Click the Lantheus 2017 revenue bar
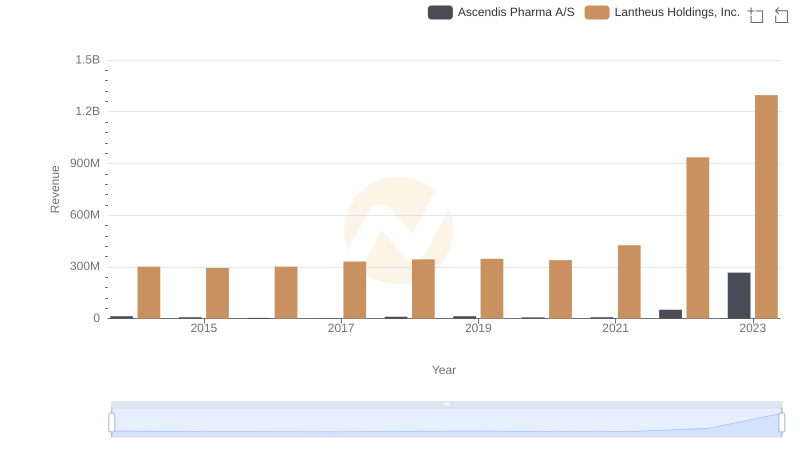Viewport: 800px width, 461px height. pyautogui.click(x=355, y=290)
